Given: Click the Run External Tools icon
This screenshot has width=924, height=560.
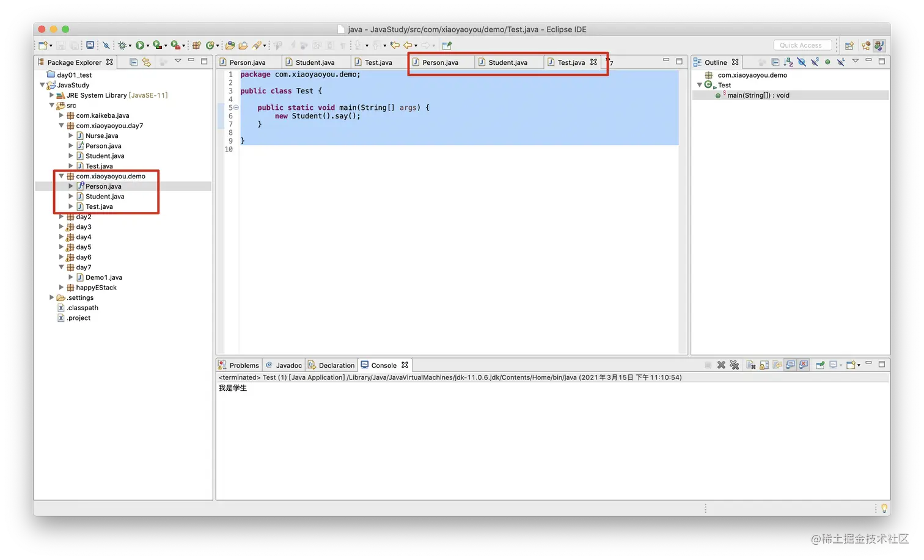Looking at the screenshot, I should click(175, 45).
